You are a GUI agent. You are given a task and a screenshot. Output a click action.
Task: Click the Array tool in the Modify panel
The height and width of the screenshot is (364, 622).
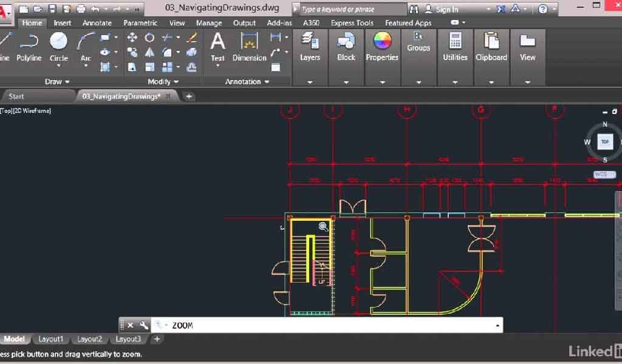(167, 67)
